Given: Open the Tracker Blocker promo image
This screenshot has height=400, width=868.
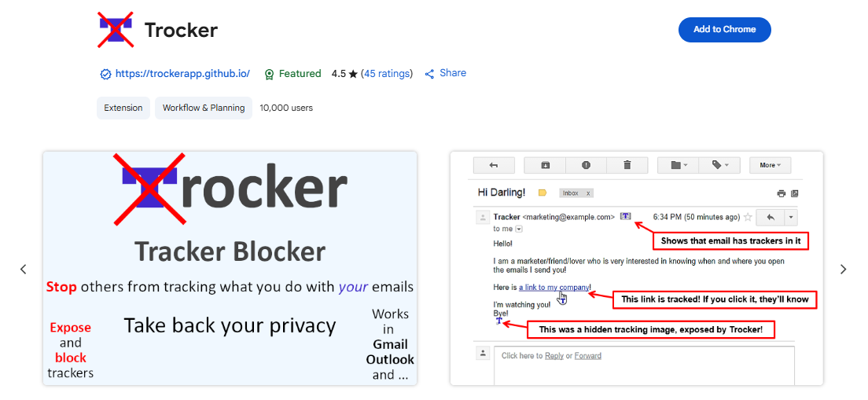Looking at the screenshot, I should pyautogui.click(x=230, y=268).
